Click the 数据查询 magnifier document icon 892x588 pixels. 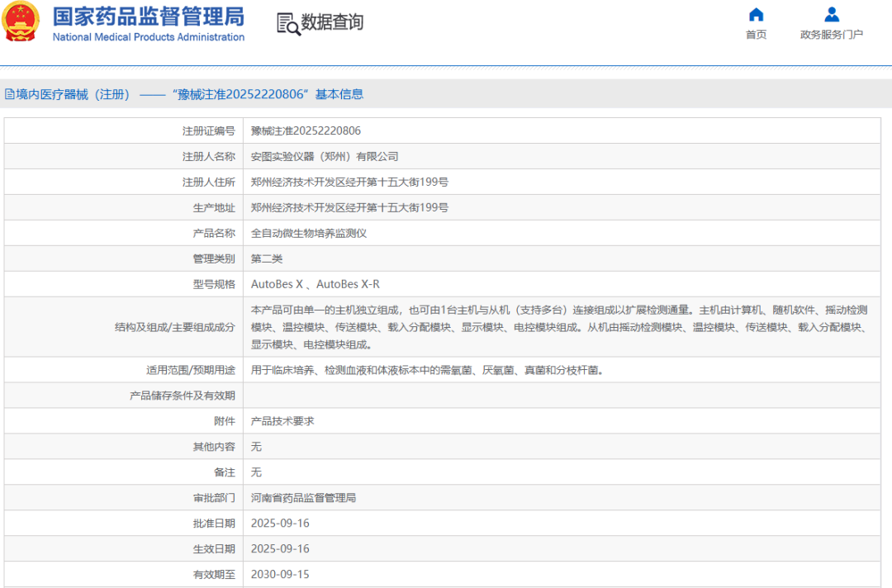tap(288, 24)
